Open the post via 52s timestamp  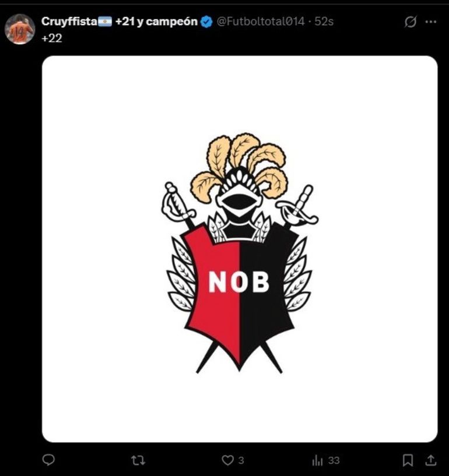pos(324,22)
